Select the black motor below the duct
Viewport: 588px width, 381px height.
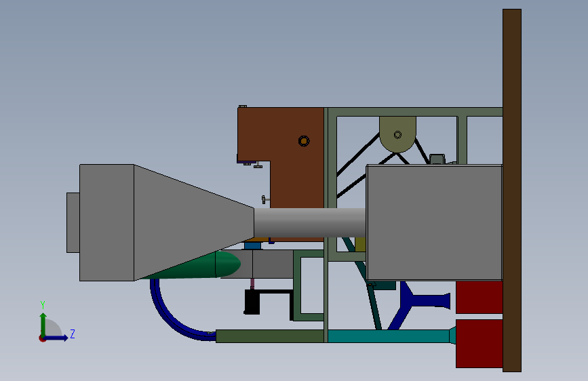point(252,302)
